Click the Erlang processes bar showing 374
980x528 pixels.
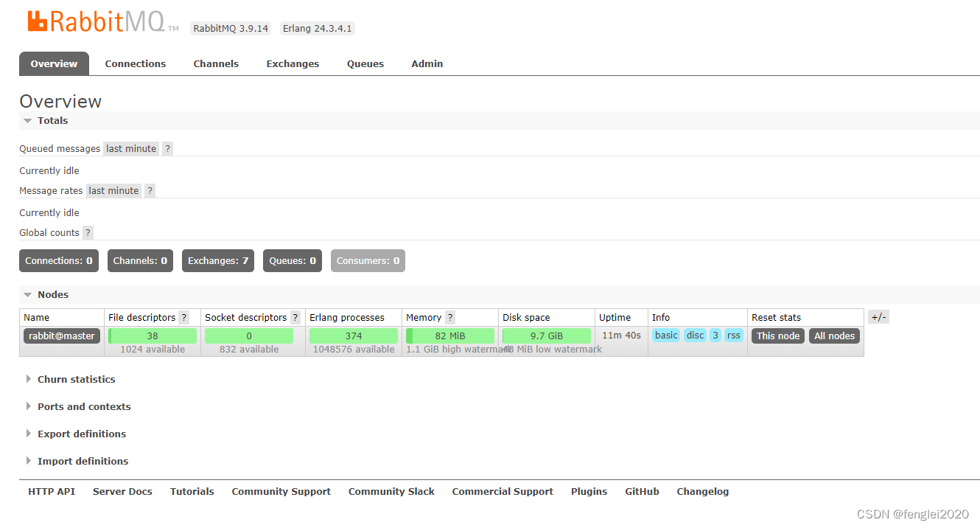(354, 336)
